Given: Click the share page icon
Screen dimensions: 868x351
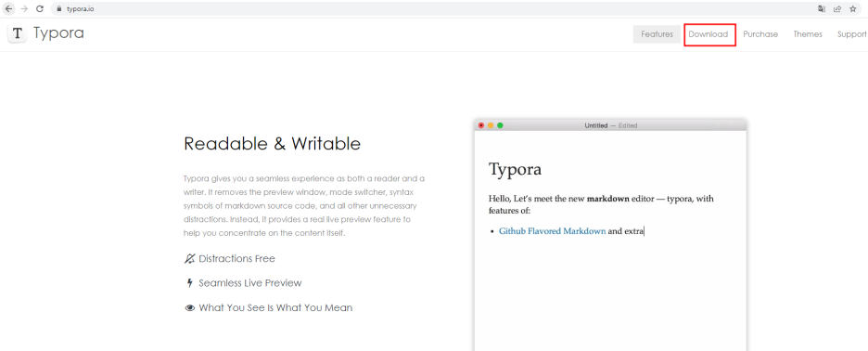Looking at the screenshot, I should pos(837,9).
